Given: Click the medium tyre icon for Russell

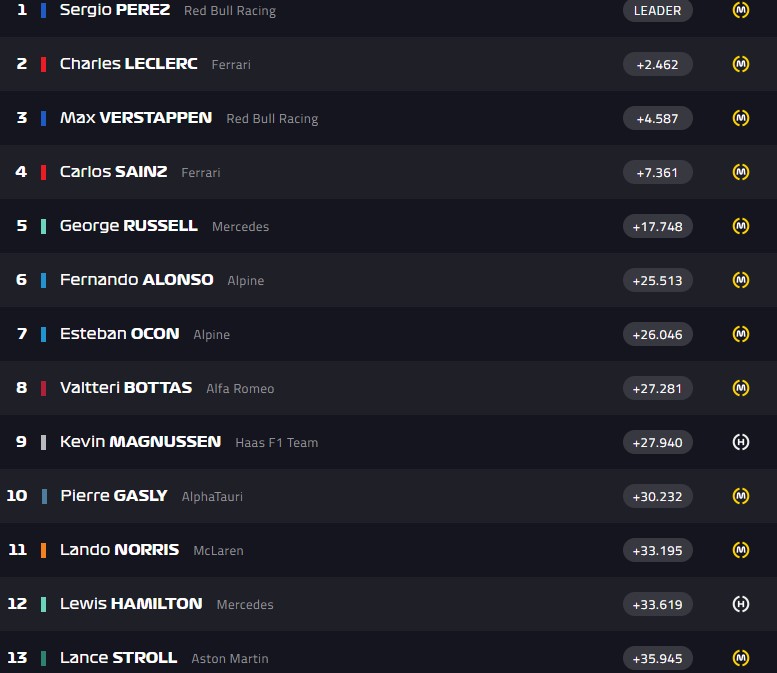Looking at the screenshot, I should [741, 226].
